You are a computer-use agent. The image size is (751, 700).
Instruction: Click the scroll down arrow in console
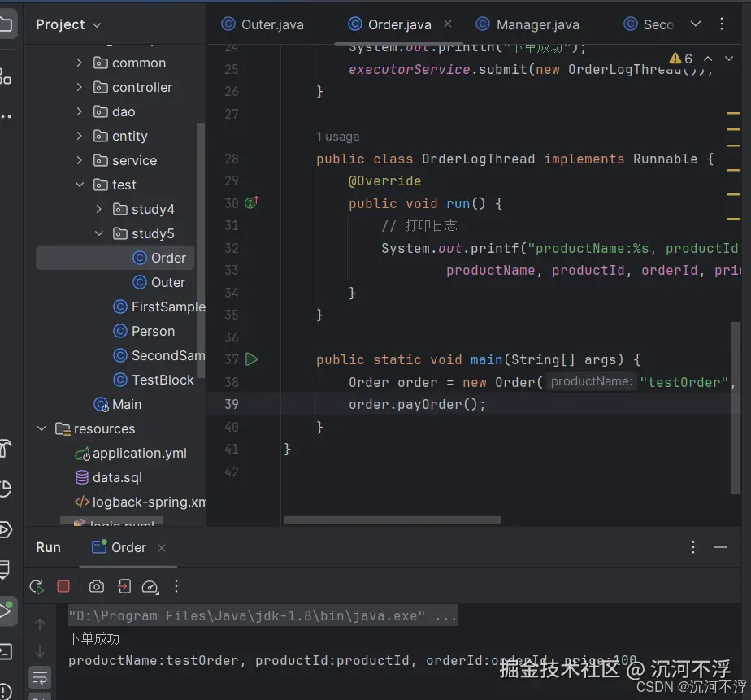click(41, 651)
